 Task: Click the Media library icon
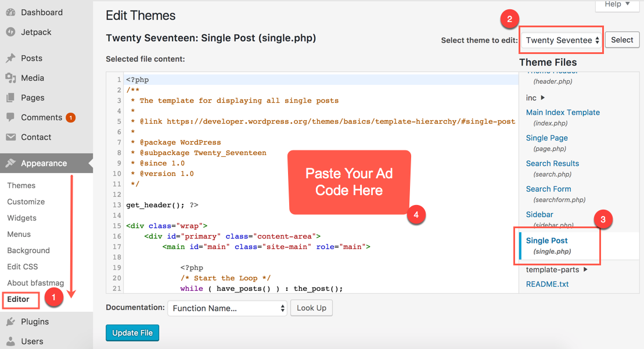tap(10, 78)
